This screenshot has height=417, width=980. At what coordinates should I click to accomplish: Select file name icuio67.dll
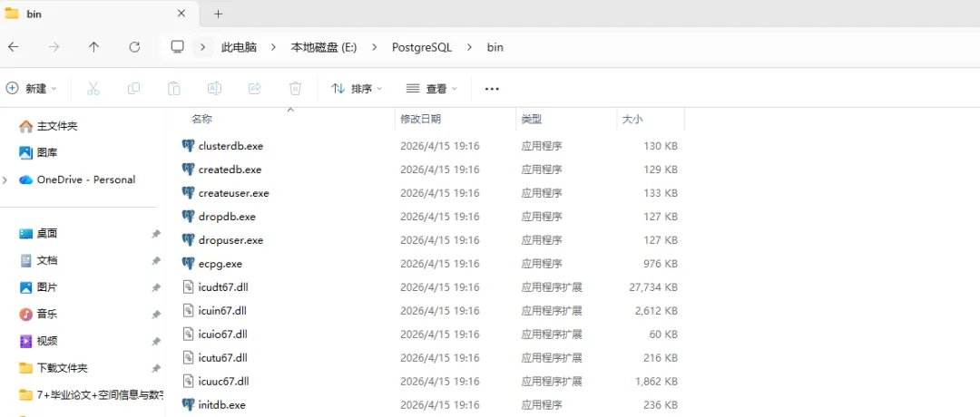(x=224, y=334)
